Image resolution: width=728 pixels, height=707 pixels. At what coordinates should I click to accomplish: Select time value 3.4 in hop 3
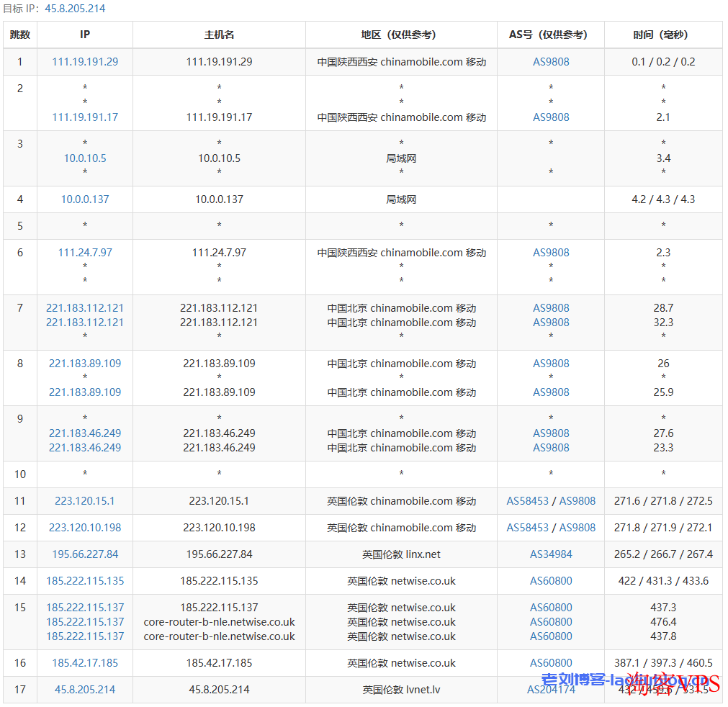point(663,158)
